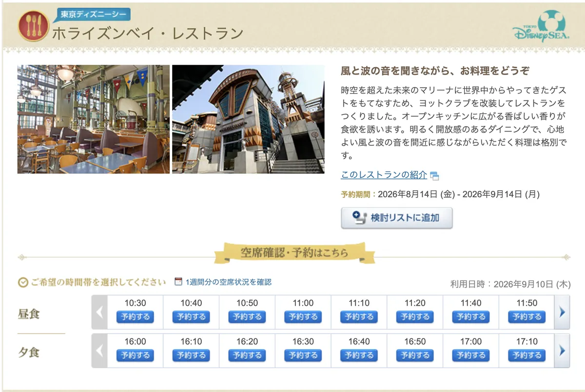Reserve the 10:40 lunch slot
Screen dimensions: 585x392
(191, 317)
